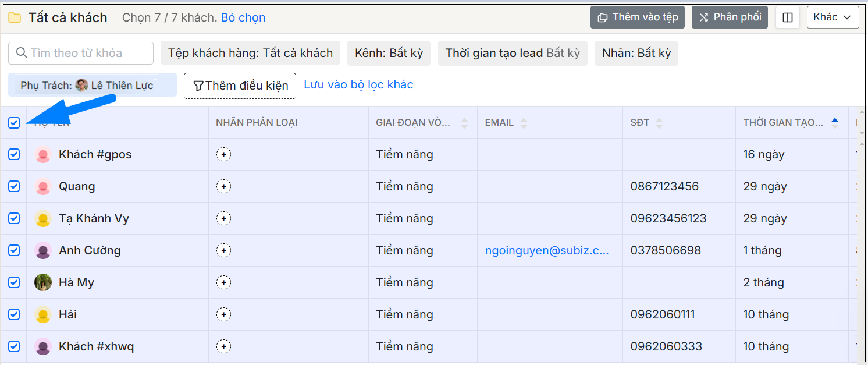Click add label icon for Quang
The image size is (868, 365).
pos(223,186)
